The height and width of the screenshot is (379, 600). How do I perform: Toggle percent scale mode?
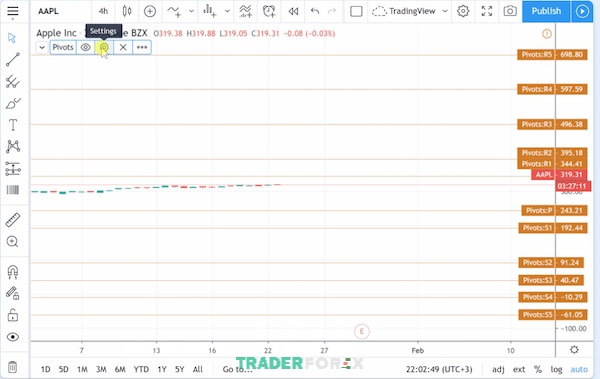tap(538, 369)
